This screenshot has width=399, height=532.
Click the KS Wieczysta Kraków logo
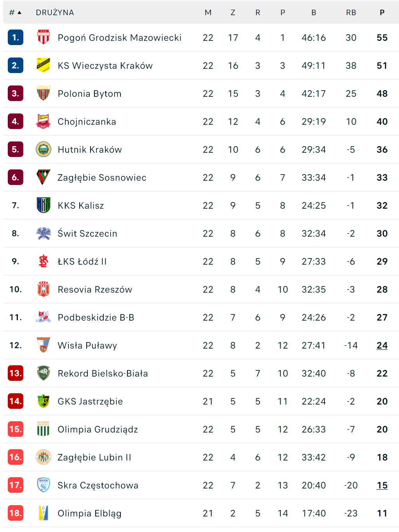[x=43, y=65]
